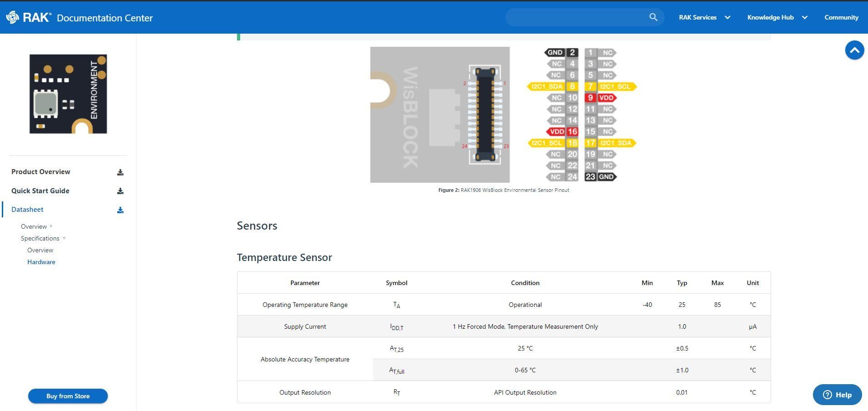Download the Quick Start Guide PDF

click(120, 191)
